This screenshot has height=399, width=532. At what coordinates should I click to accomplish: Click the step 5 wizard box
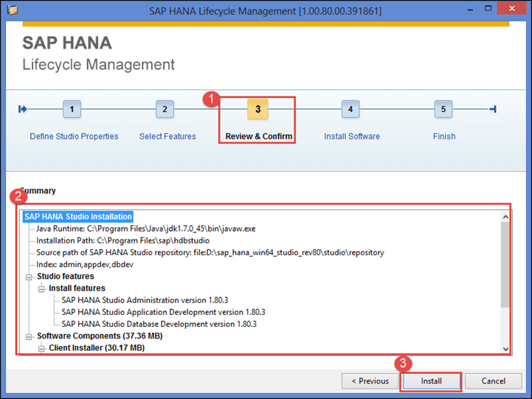click(x=443, y=109)
